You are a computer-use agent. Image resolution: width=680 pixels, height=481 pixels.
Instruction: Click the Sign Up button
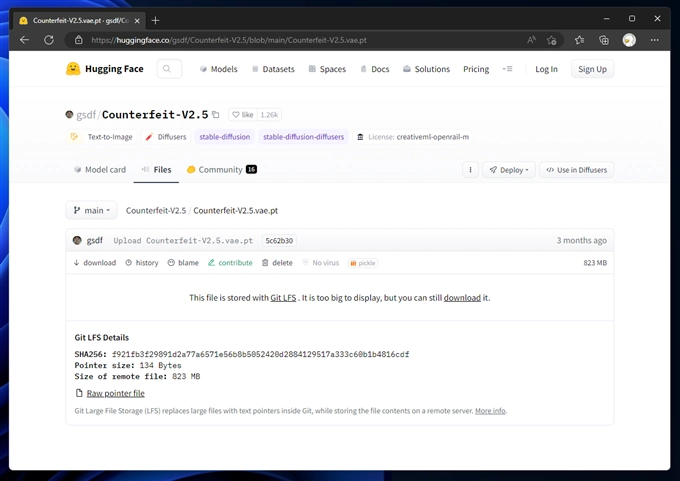592,69
